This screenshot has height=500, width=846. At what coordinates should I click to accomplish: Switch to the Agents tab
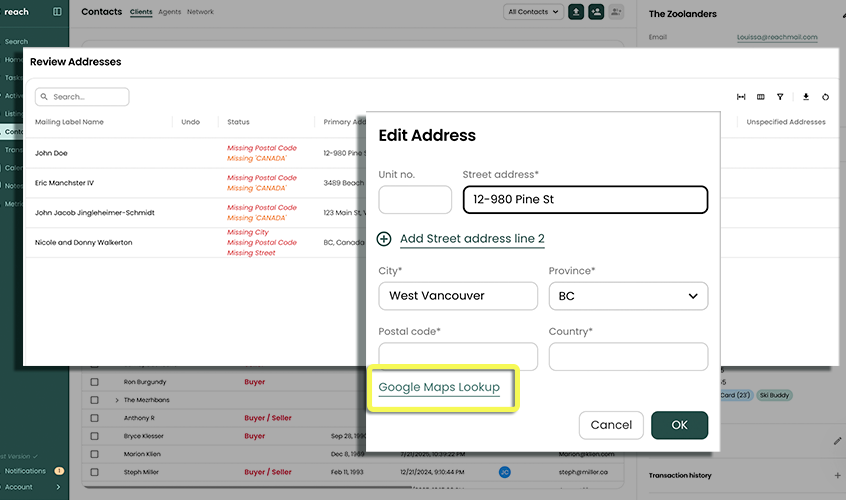pos(169,12)
